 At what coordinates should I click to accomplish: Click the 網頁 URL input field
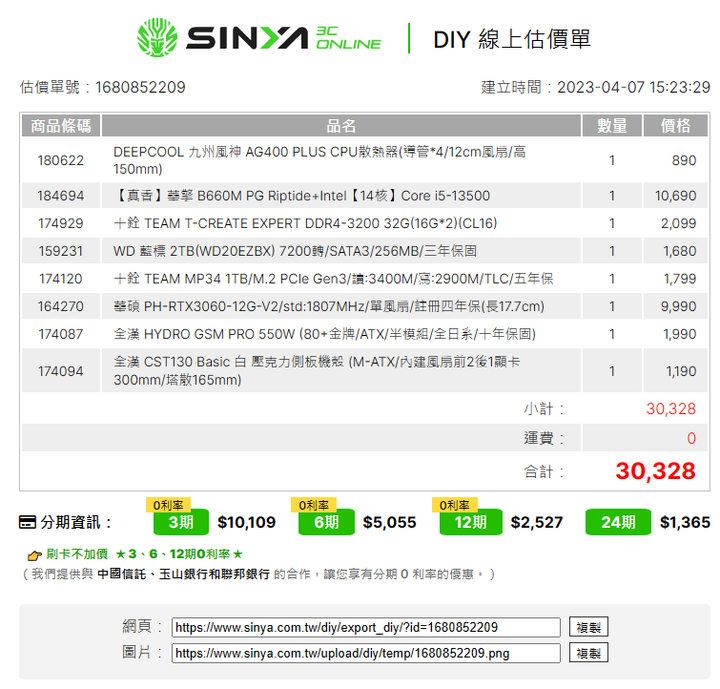366,627
